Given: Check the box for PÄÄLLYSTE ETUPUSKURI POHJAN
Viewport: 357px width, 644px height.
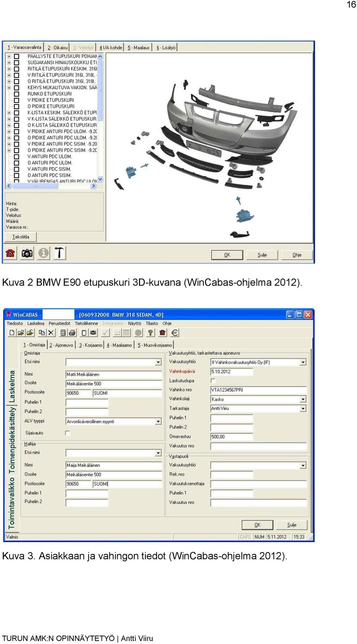Looking at the screenshot, I should pos(16,57).
